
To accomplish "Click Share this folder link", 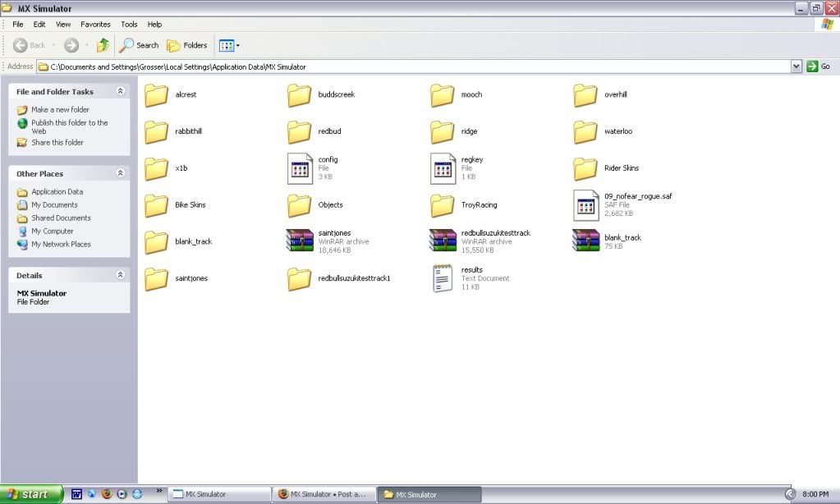I will click(x=57, y=143).
